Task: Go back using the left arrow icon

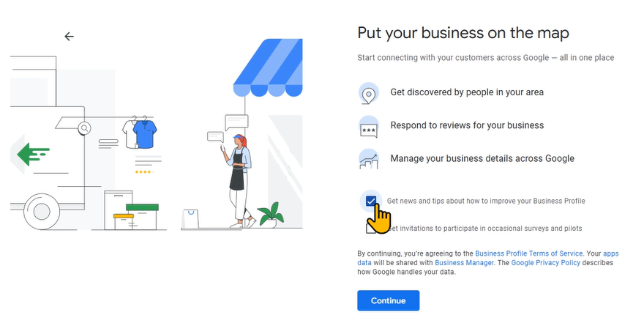Action: point(69,37)
